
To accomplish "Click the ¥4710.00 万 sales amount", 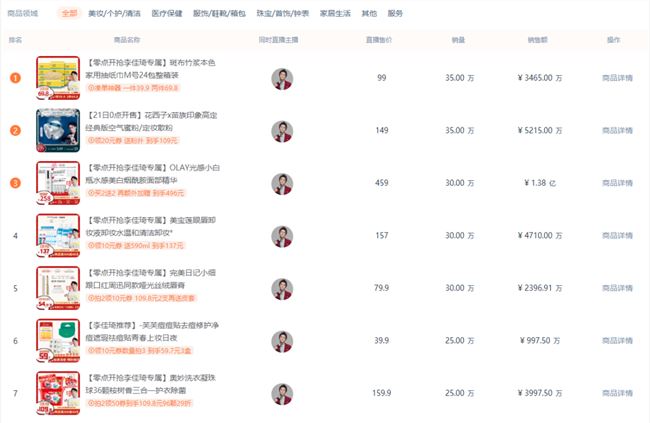I will click(x=540, y=236).
